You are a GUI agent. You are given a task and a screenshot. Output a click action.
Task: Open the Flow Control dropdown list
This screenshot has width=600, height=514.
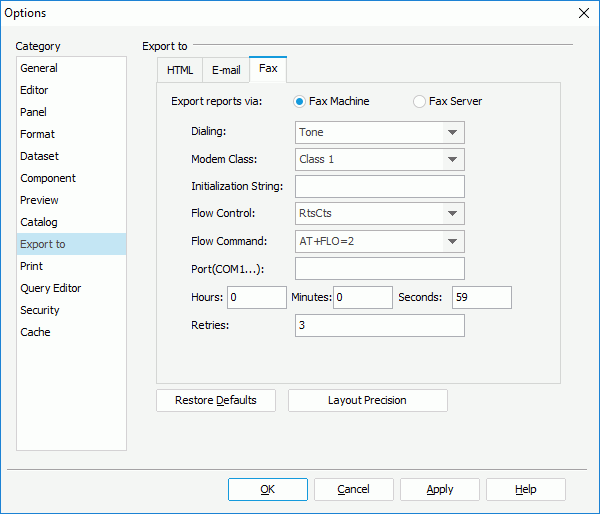point(453,213)
